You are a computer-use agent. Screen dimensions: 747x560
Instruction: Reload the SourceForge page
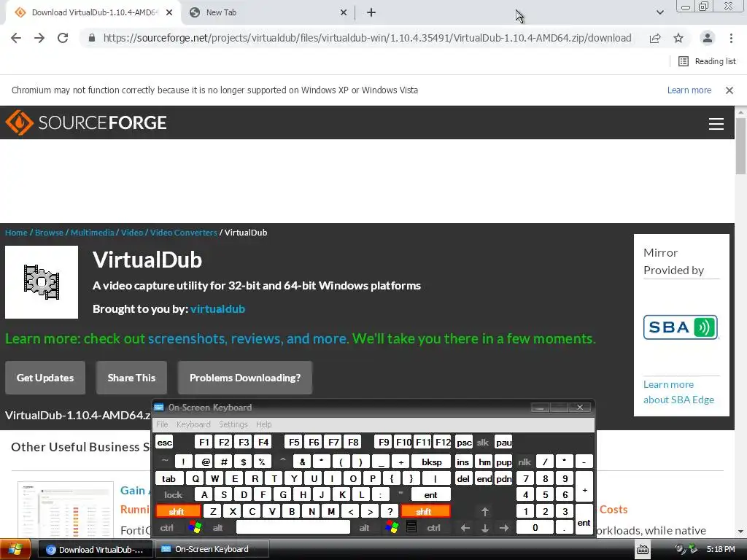click(x=63, y=38)
